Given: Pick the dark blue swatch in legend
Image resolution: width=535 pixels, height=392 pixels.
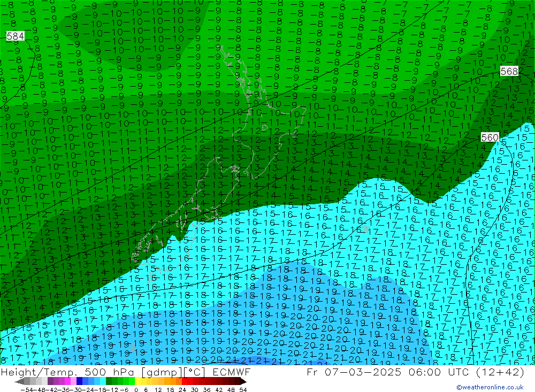Looking at the screenshot, I should click(x=79, y=382).
